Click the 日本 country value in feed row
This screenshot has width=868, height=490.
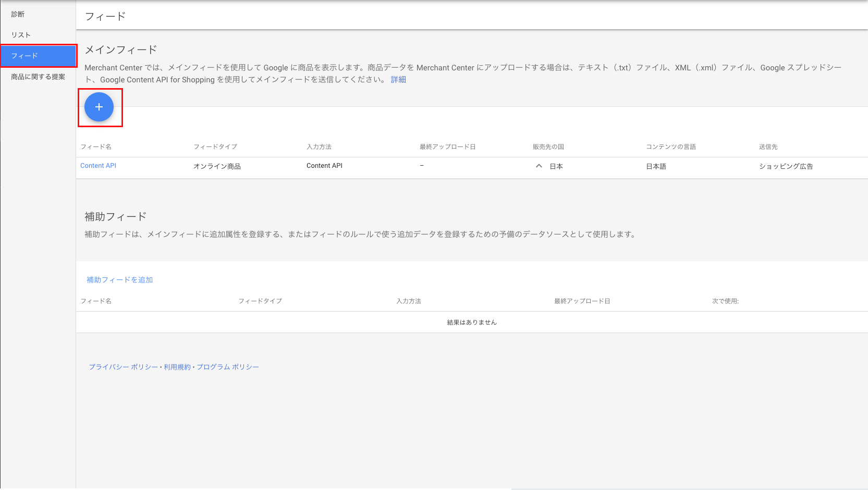click(556, 166)
